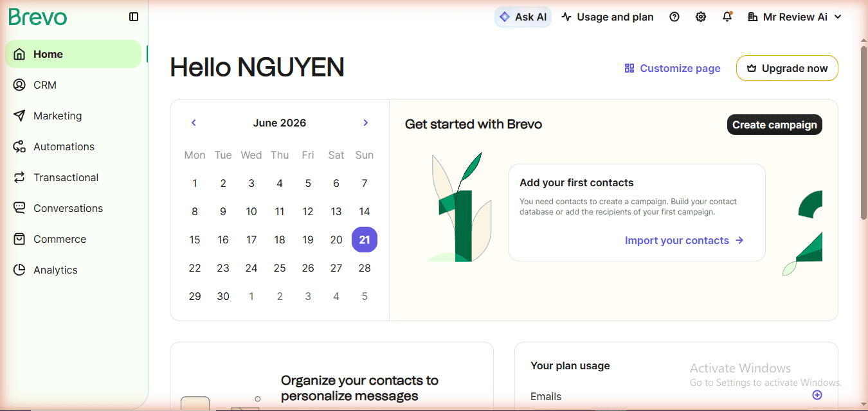Open the Analytics menu label
The height and width of the screenshot is (411, 868).
pos(55,270)
